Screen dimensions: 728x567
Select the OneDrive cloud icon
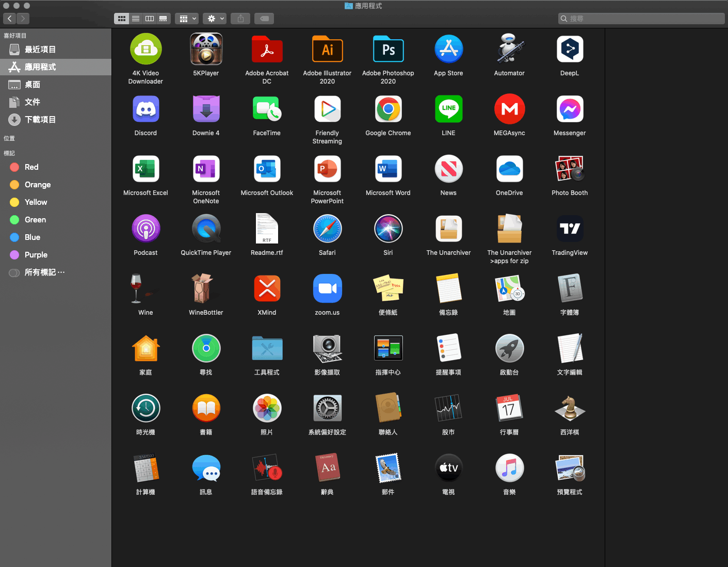(509, 169)
